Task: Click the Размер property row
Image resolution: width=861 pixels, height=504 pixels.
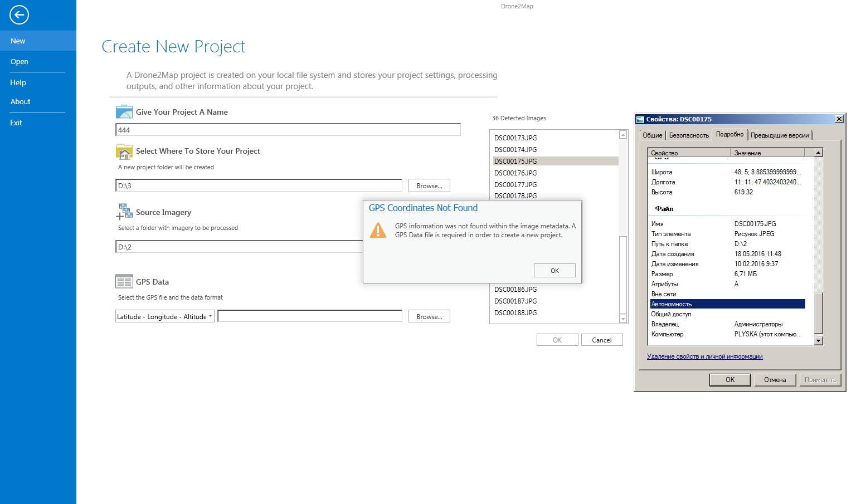Action: (x=728, y=274)
